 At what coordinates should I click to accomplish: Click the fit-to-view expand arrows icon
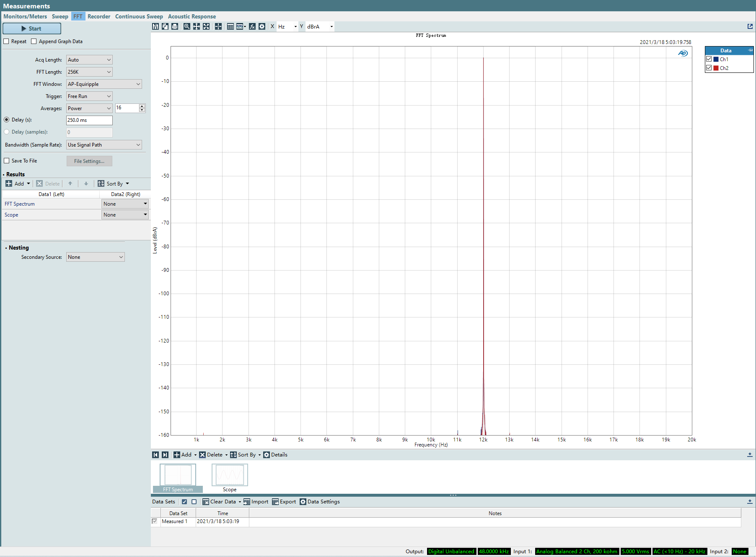tap(206, 26)
